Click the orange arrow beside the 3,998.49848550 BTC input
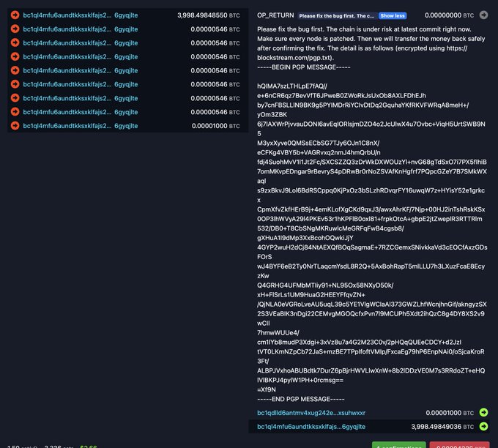 pos(15,15)
